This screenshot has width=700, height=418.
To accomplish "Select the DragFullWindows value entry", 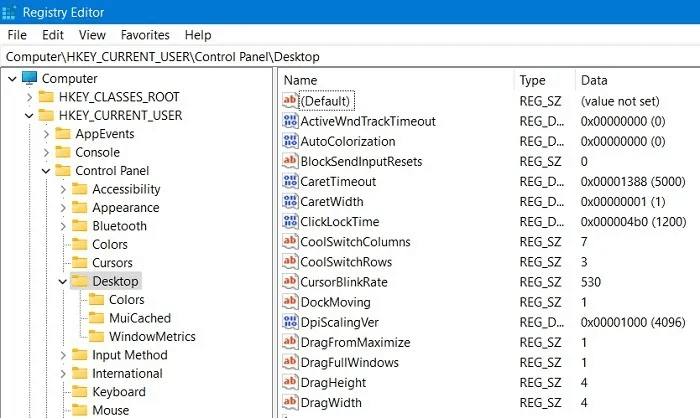I will (x=349, y=362).
